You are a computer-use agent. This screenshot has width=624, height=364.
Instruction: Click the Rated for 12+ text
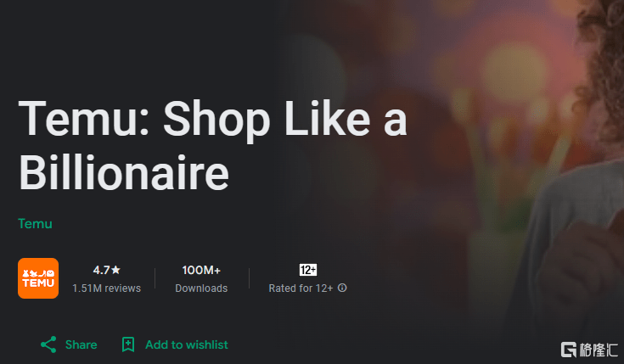[301, 288]
